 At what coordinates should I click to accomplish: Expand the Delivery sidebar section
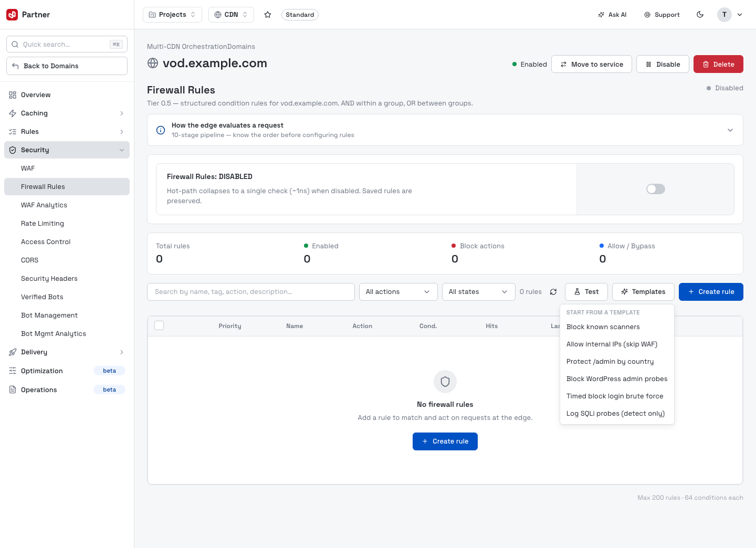click(x=122, y=352)
